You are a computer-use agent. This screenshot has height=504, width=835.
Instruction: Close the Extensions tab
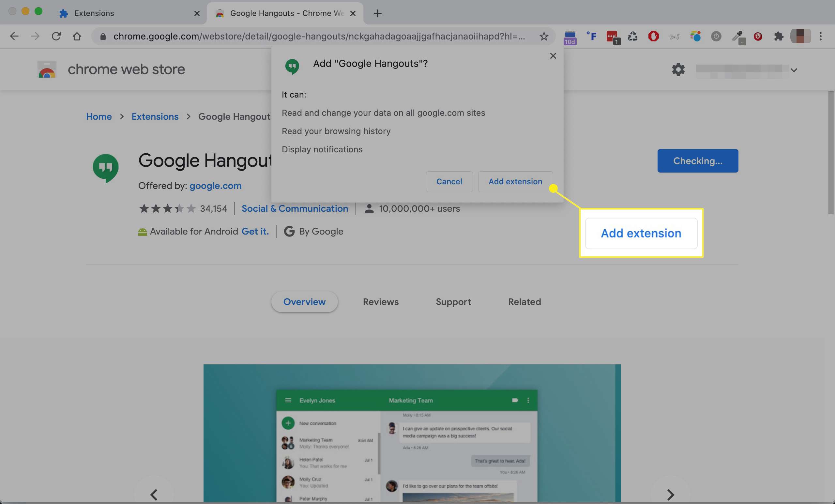[x=197, y=14]
